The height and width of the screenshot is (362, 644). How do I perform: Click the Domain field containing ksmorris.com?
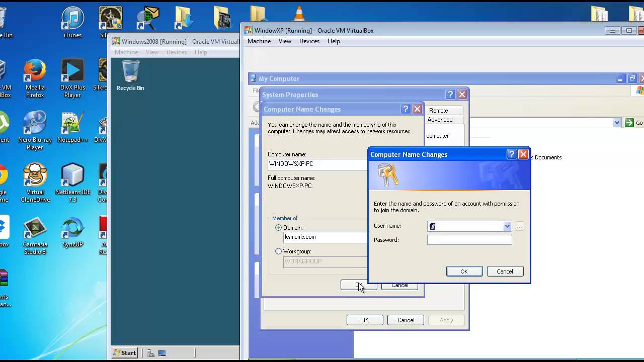pyautogui.click(x=326, y=237)
